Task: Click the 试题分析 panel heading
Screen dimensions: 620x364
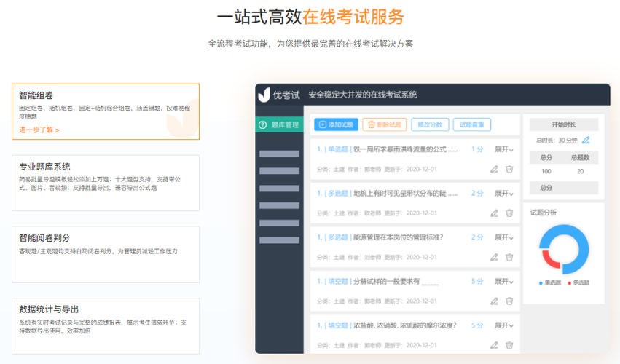Action: (x=544, y=213)
